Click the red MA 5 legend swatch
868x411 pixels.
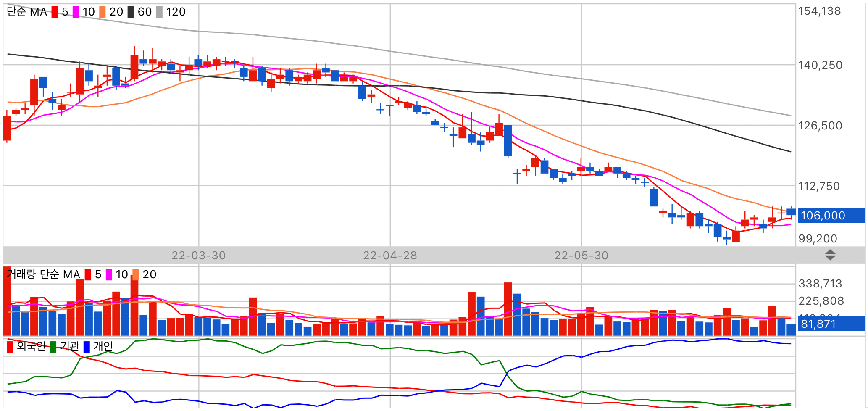pos(55,12)
